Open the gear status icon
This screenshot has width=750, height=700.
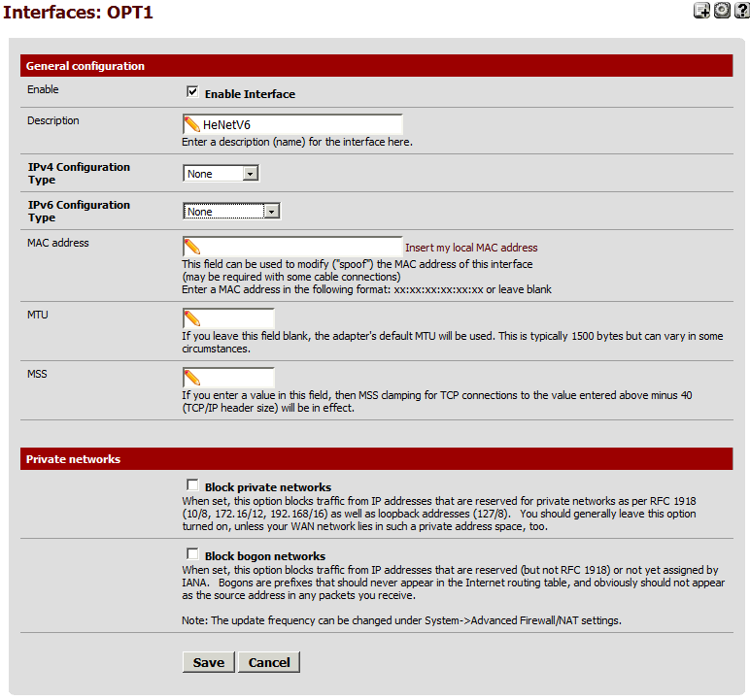[x=721, y=11]
